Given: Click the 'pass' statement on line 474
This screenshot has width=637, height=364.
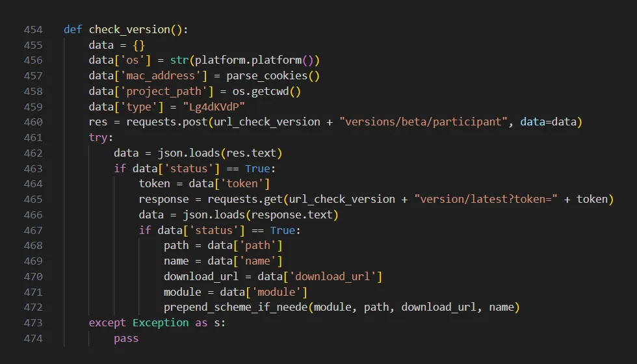Looking at the screenshot, I should click(x=126, y=339).
